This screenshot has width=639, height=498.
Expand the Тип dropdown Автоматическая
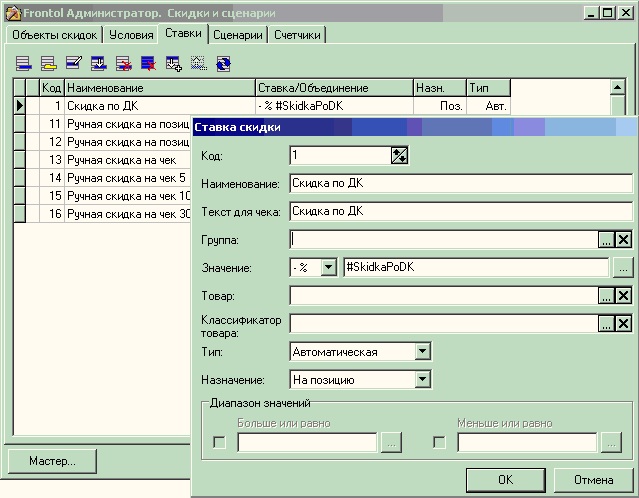[x=423, y=351]
